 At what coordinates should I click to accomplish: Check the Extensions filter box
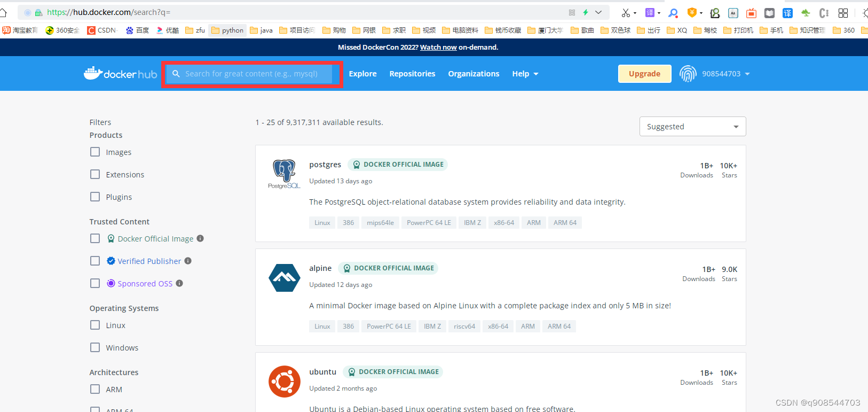[x=95, y=174]
